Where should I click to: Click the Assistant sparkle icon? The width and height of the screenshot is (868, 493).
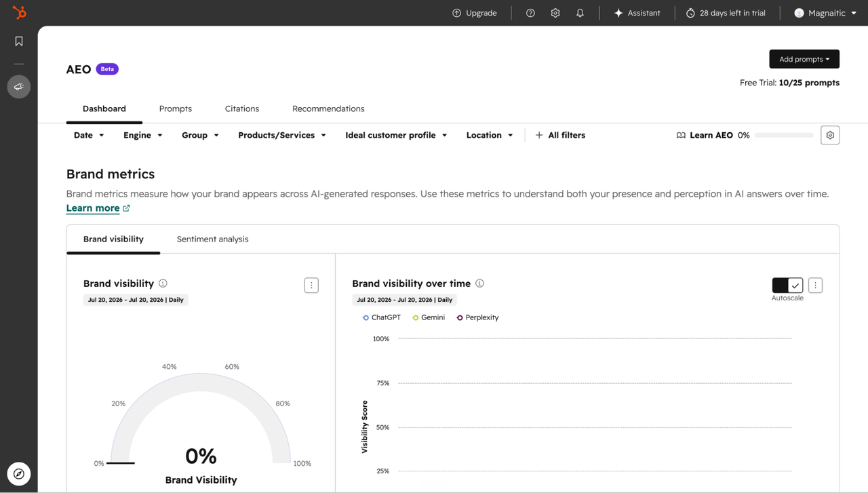(x=618, y=13)
